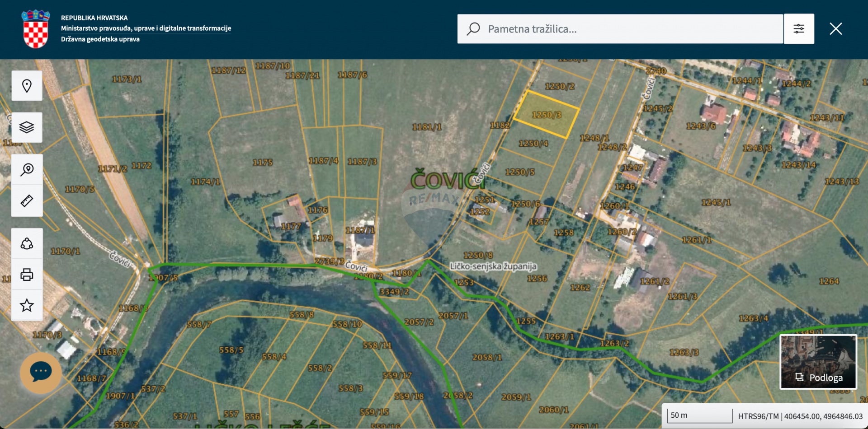Open search filter settings sliders
Screen dimensions: 868x429
799,29
